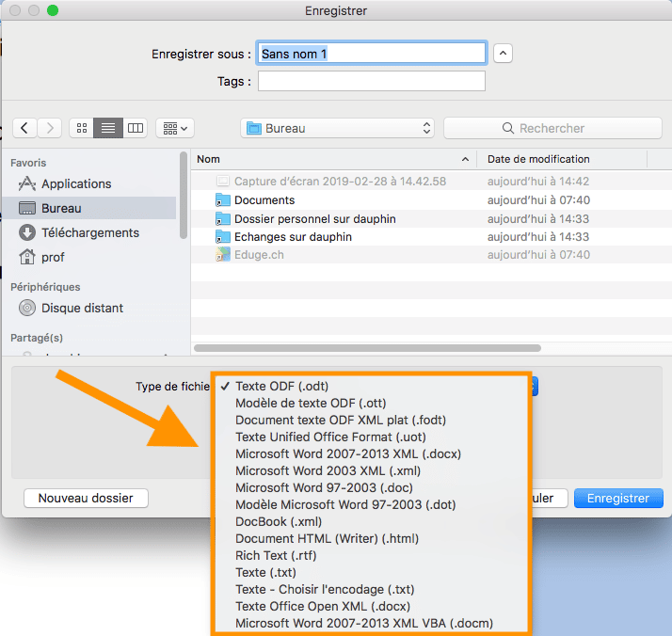Select Disque distant in sidebar

coord(82,308)
